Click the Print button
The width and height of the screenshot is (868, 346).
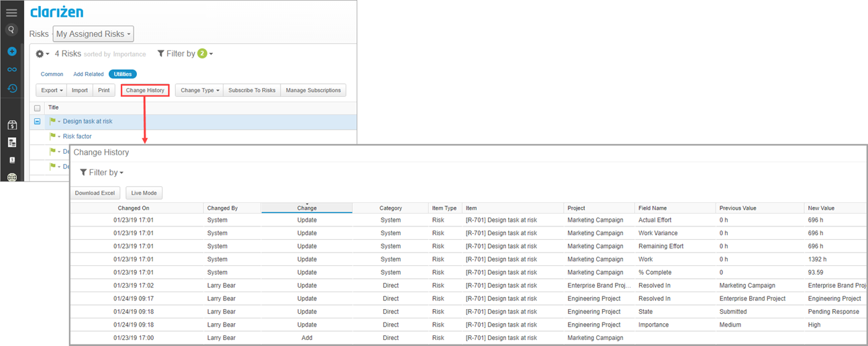coord(104,90)
